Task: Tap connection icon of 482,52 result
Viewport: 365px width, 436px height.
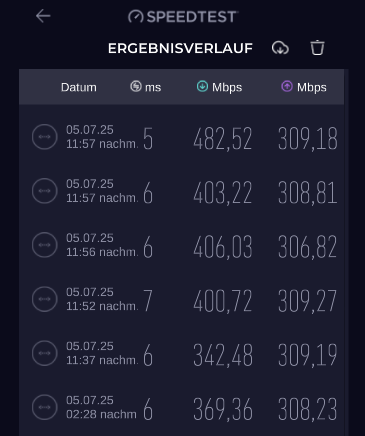Action: coord(45,137)
